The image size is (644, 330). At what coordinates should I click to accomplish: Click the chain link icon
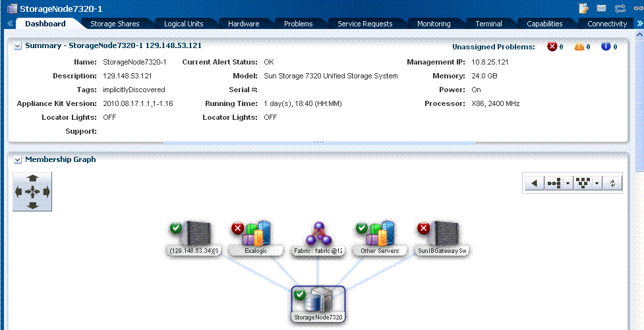(638, 9)
